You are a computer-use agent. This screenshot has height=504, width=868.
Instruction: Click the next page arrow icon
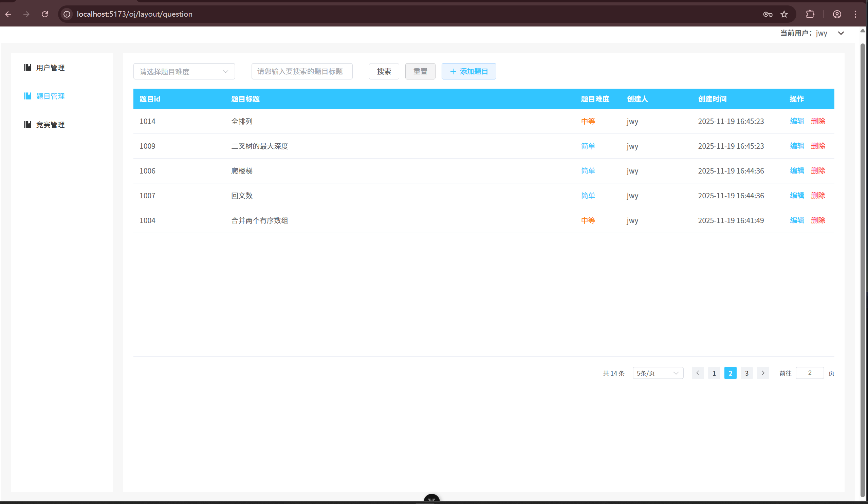pyautogui.click(x=763, y=373)
